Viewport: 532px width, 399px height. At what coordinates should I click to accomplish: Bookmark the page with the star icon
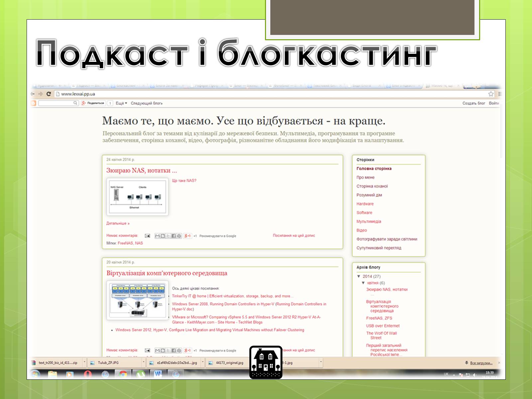[x=491, y=94]
